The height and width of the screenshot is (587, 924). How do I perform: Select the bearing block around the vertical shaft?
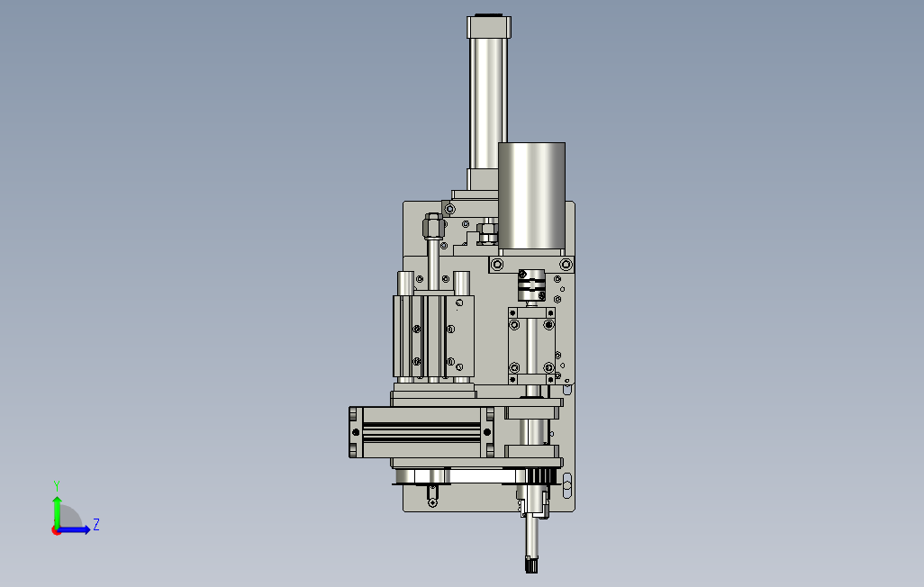[531, 346]
